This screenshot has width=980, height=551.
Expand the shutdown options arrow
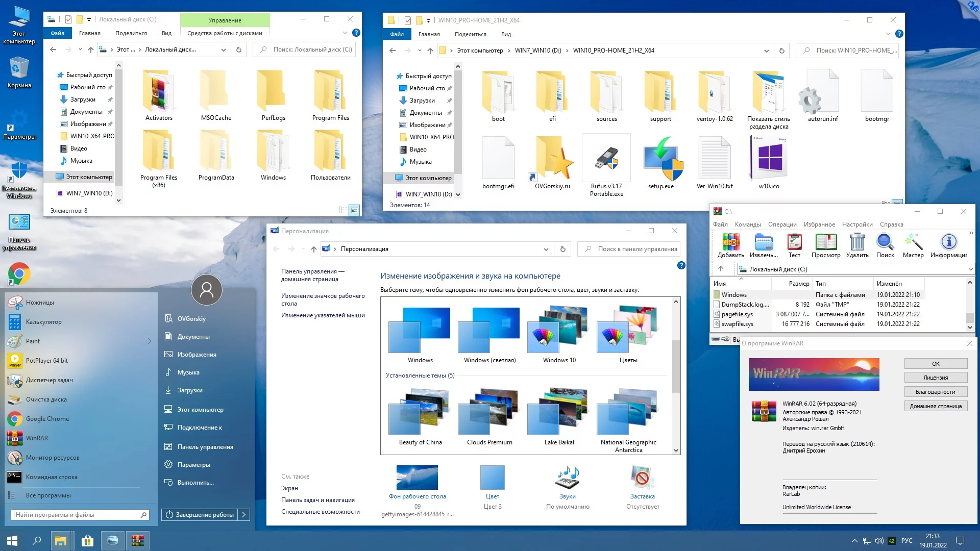click(244, 515)
